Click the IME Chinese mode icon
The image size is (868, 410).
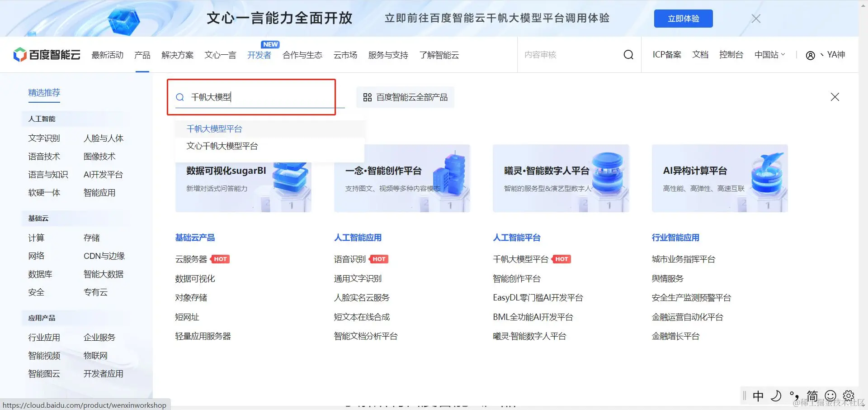point(758,396)
